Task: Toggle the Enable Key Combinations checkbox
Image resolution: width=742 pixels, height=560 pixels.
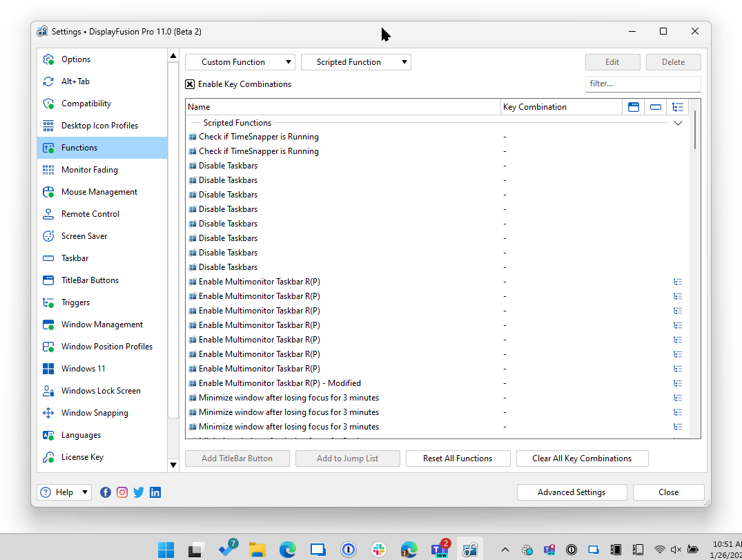Action: [x=190, y=84]
